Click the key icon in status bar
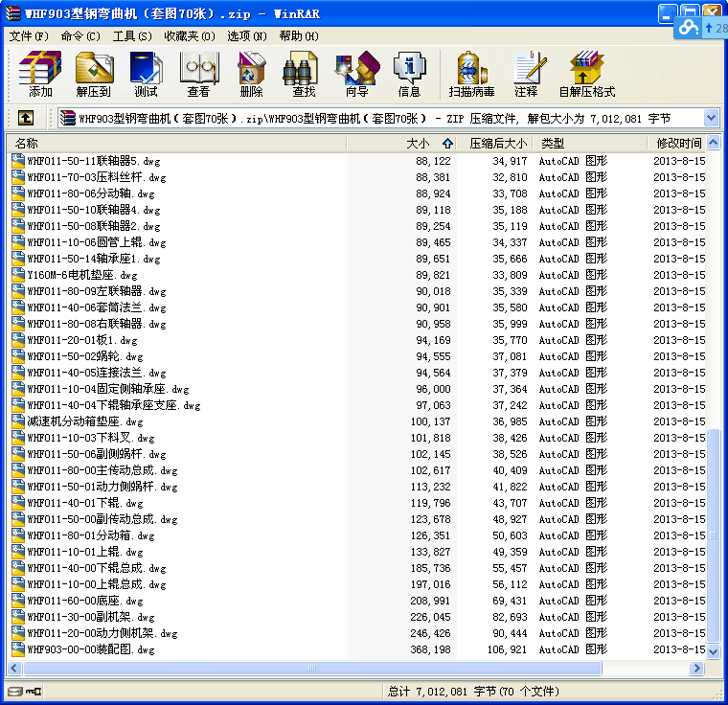Viewport: 728px width, 705px height. point(34,692)
